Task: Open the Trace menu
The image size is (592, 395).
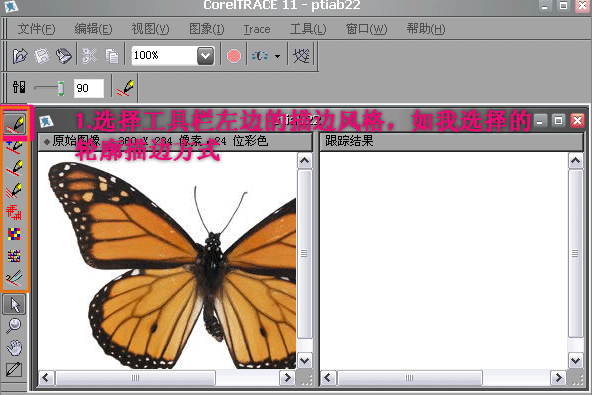Action: tap(257, 29)
